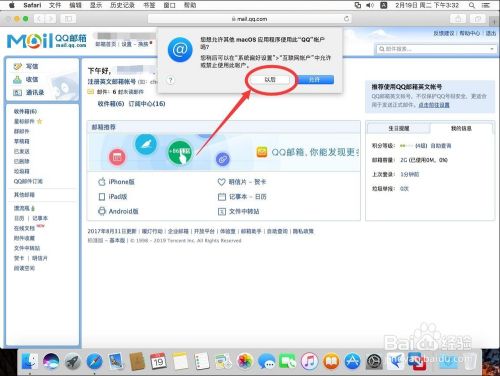Click the 自助查询 link beside points level
This screenshot has height=376, width=500.
click(x=441, y=146)
